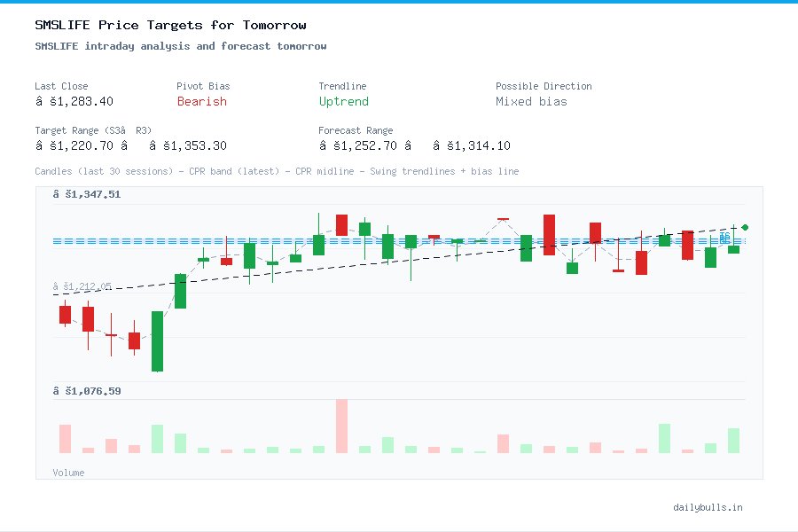Open the dailybulls.in link
The image size is (798, 532).
pyautogui.click(x=708, y=507)
